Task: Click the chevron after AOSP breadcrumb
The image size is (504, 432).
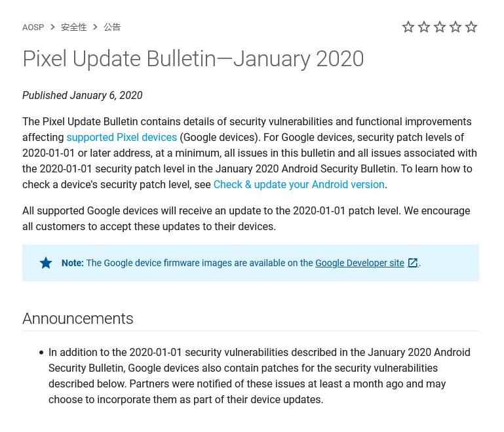Action: click(x=52, y=28)
